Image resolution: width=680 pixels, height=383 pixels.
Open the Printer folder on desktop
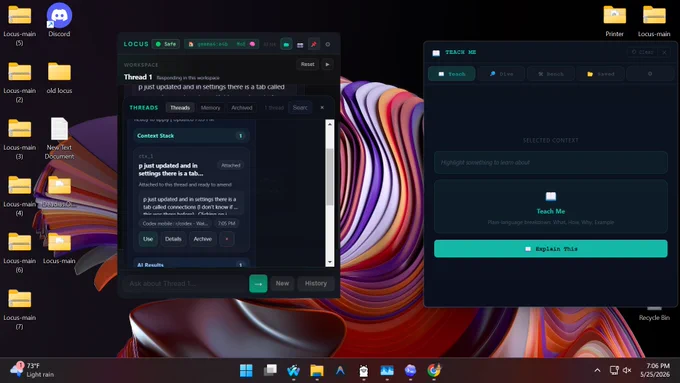[x=615, y=21]
